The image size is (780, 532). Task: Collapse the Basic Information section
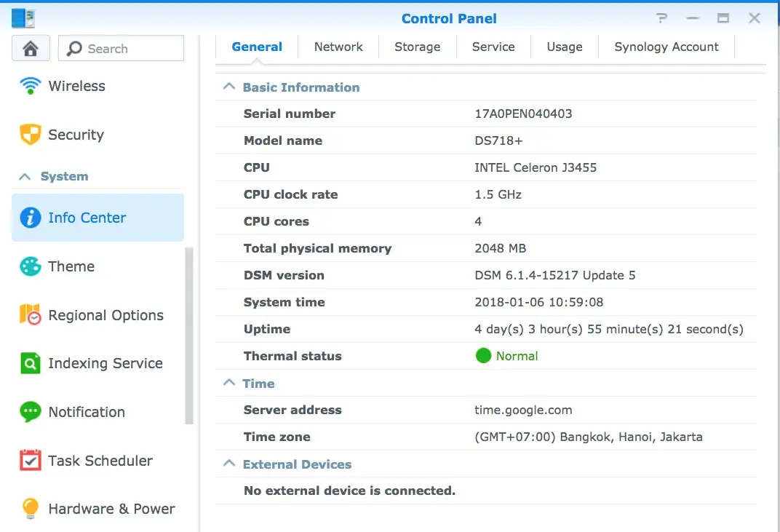pyautogui.click(x=229, y=87)
